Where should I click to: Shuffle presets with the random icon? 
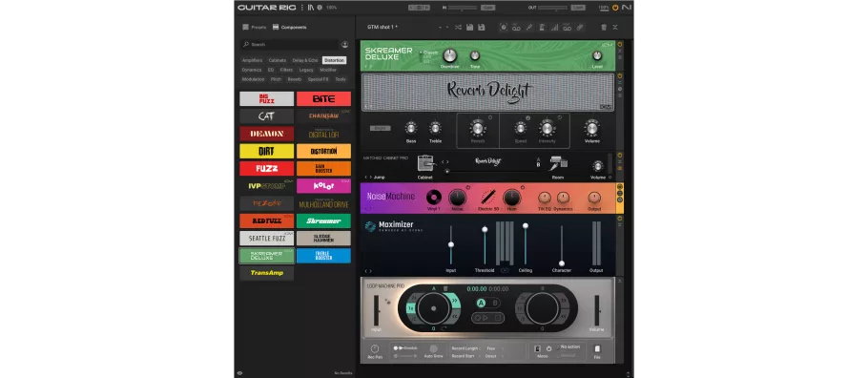click(x=458, y=27)
